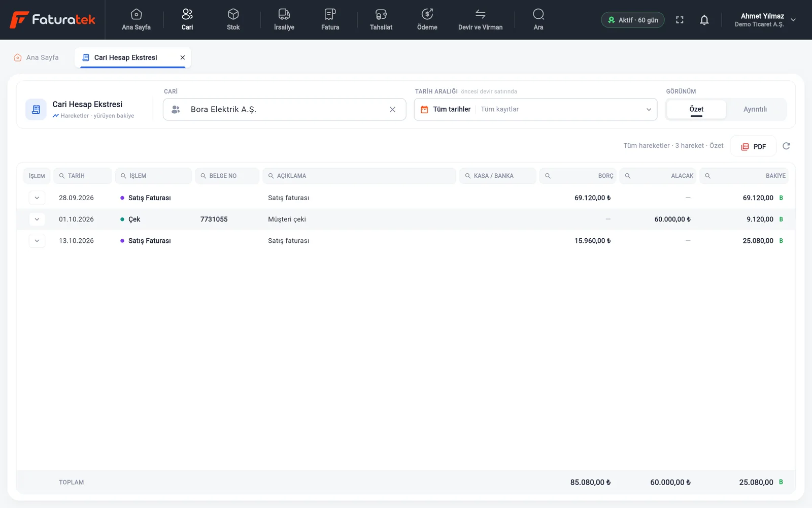This screenshot has width=812, height=508.
Task: Open the Fatura module
Action: pos(330,20)
